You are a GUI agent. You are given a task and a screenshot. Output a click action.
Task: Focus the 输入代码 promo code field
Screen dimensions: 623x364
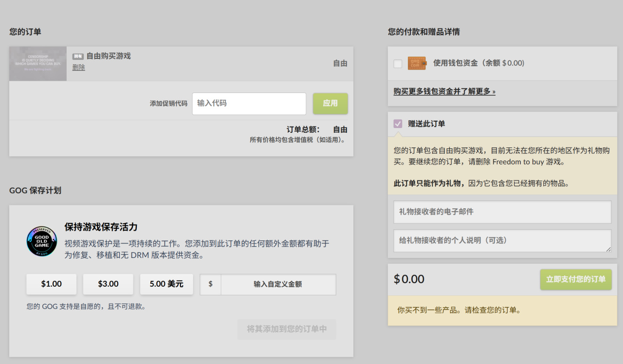(249, 104)
